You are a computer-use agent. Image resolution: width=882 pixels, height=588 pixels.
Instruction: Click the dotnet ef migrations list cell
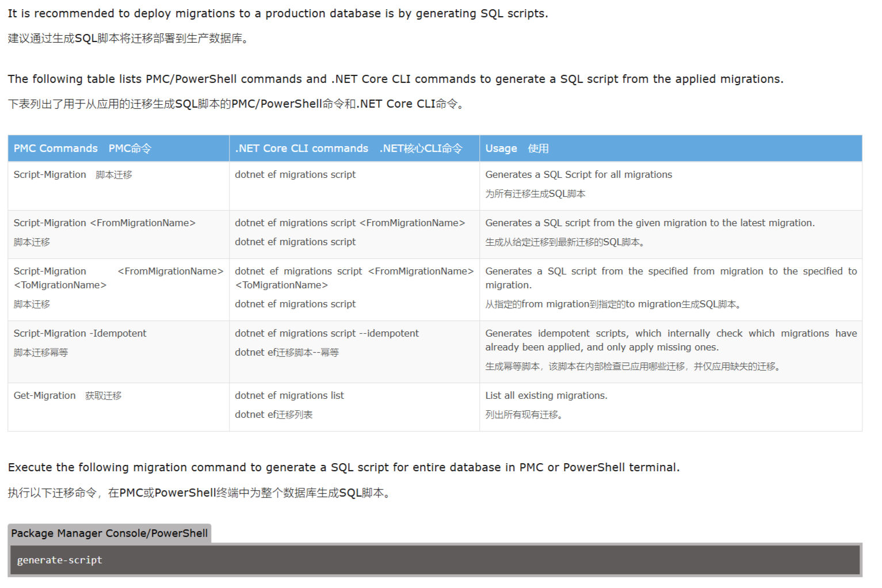coord(354,407)
